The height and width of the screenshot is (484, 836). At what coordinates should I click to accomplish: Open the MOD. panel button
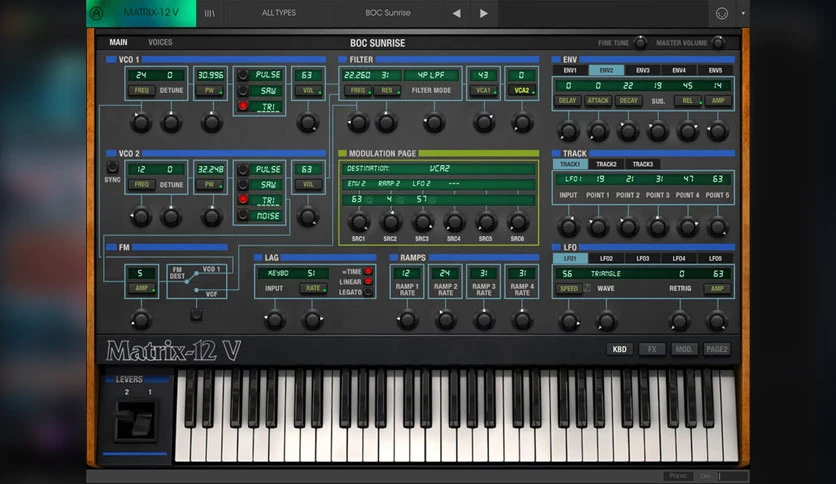tap(684, 349)
